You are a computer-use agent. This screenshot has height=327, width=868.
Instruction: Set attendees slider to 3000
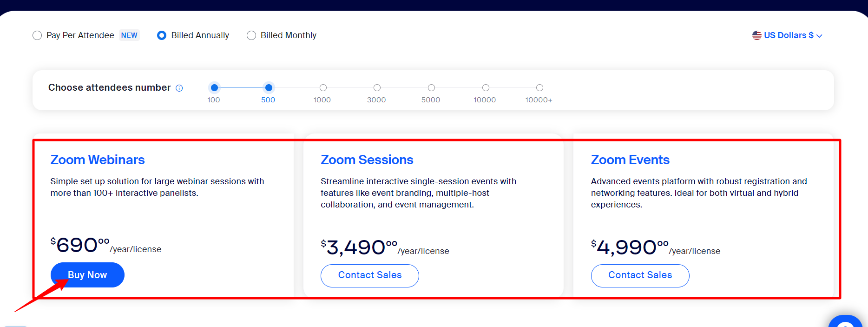click(x=377, y=87)
